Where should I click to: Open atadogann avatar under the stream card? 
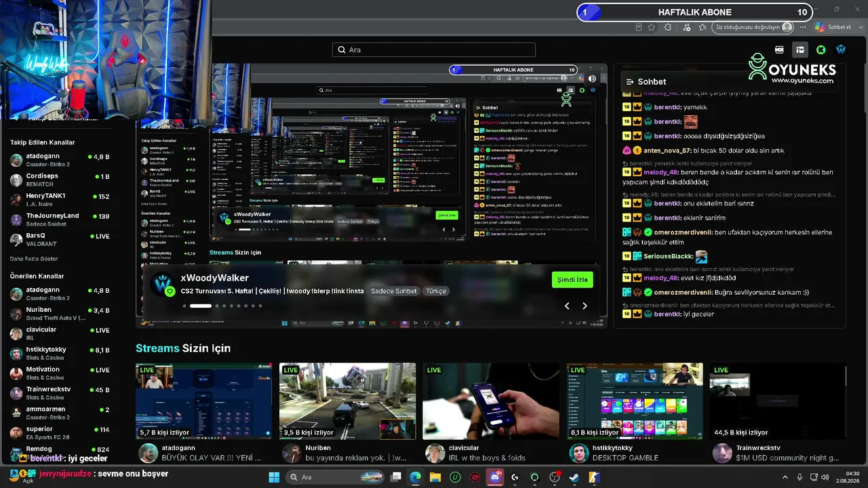(x=148, y=453)
